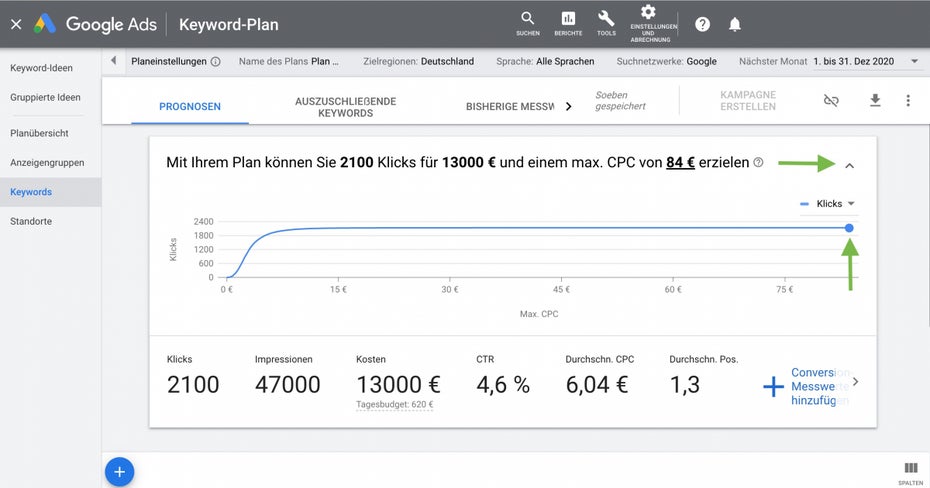Click the share link icon
Image resolution: width=930 pixels, height=488 pixels.
pyautogui.click(x=831, y=101)
